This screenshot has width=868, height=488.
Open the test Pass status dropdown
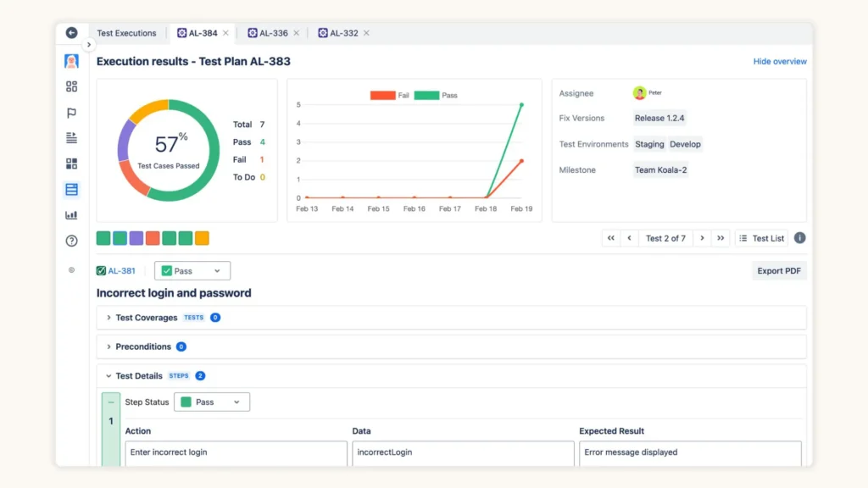(x=192, y=270)
